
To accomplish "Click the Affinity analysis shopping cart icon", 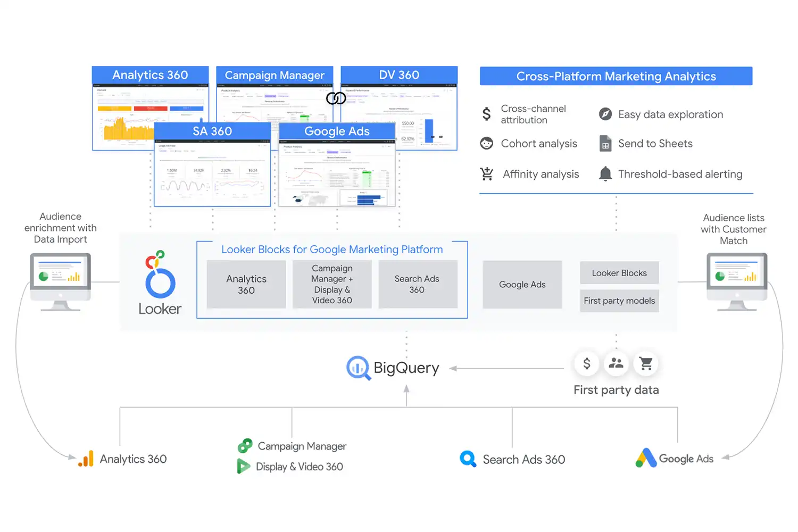I will tap(486, 174).
